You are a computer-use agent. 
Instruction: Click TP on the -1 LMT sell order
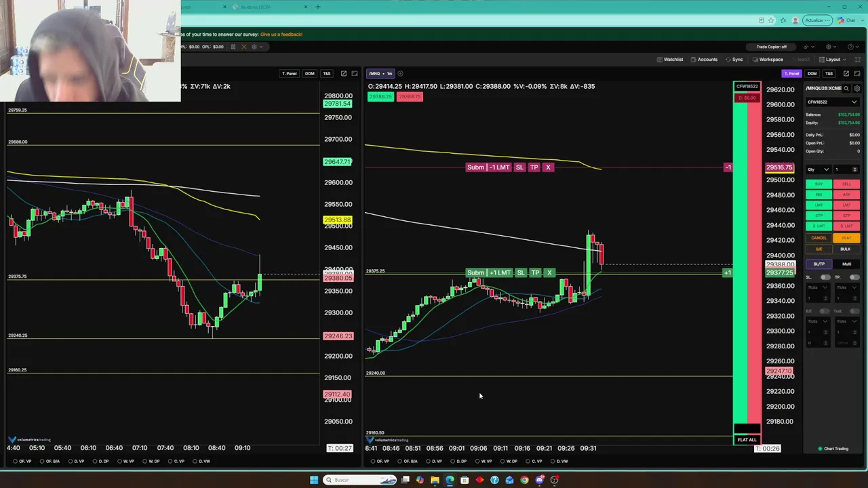point(534,167)
